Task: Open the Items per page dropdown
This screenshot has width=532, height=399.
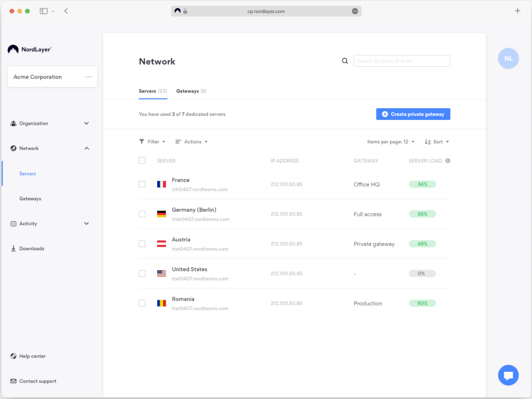Action: point(391,141)
